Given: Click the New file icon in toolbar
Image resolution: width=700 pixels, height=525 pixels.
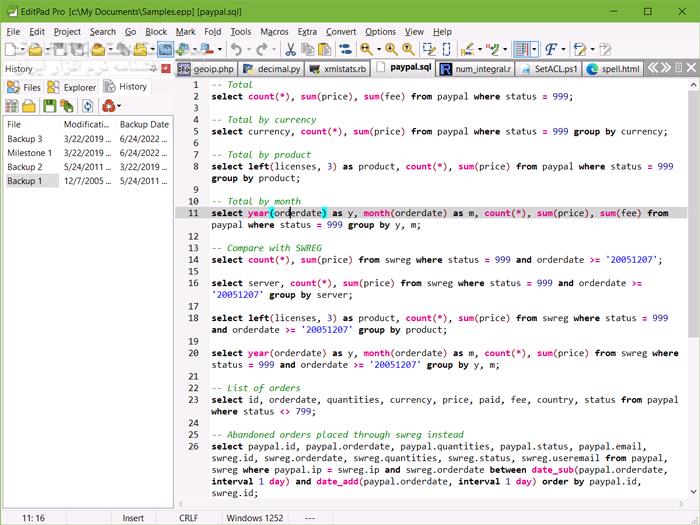Looking at the screenshot, I should (x=11, y=49).
